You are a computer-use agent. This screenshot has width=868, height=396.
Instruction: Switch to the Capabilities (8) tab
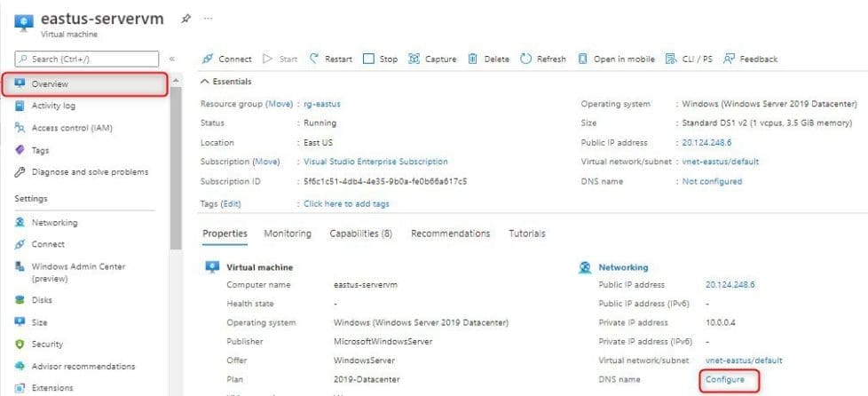pos(361,234)
